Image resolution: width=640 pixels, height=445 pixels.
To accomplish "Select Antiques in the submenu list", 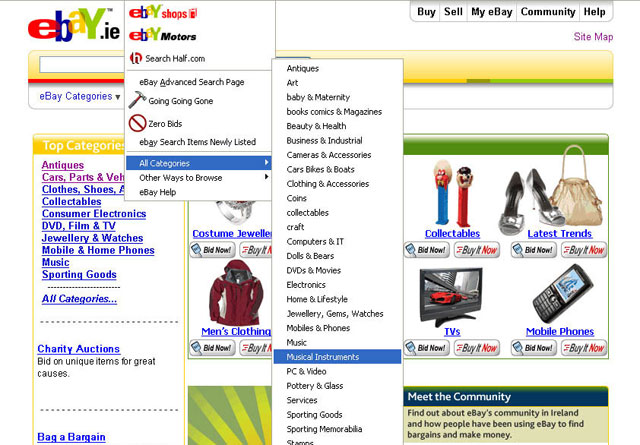I will [302, 68].
